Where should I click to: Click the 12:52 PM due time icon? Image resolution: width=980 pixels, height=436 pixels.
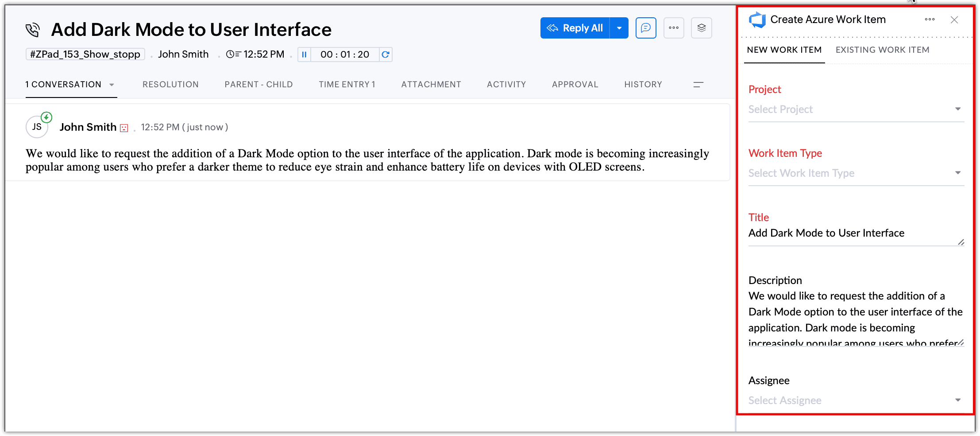tap(233, 54)
